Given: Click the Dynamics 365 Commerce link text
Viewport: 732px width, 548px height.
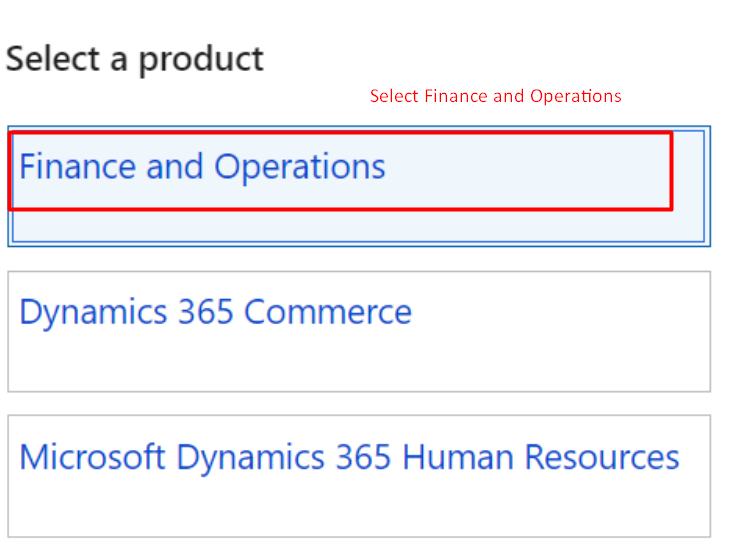Looking at the screenshot, I should [215, 312].
